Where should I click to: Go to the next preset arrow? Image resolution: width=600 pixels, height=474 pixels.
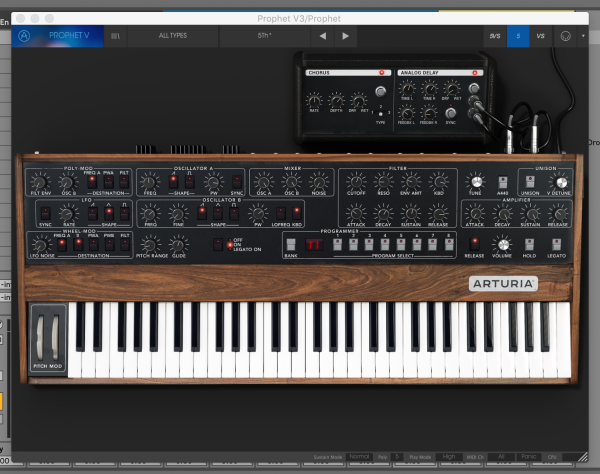346,36
